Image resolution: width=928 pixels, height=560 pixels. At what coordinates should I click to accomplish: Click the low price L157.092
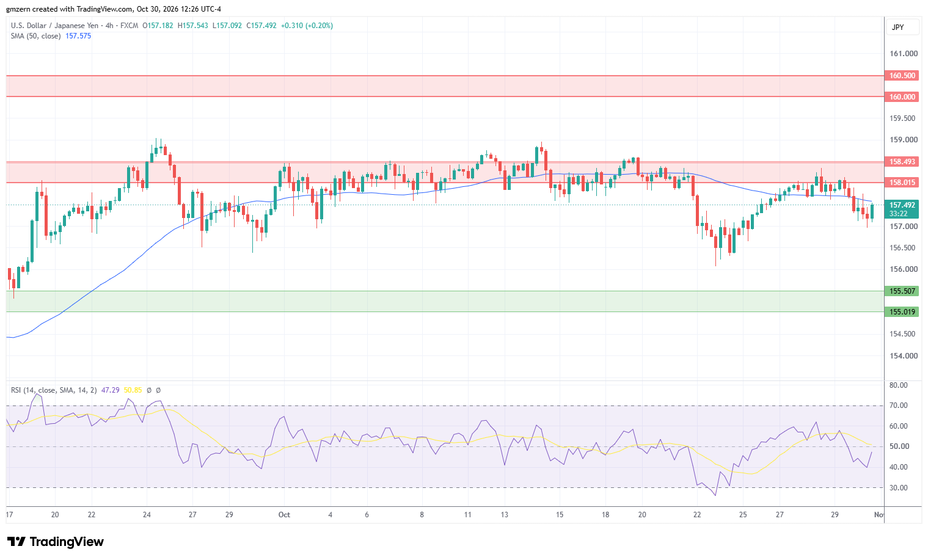pyautogui.click(x=227, y=26)
